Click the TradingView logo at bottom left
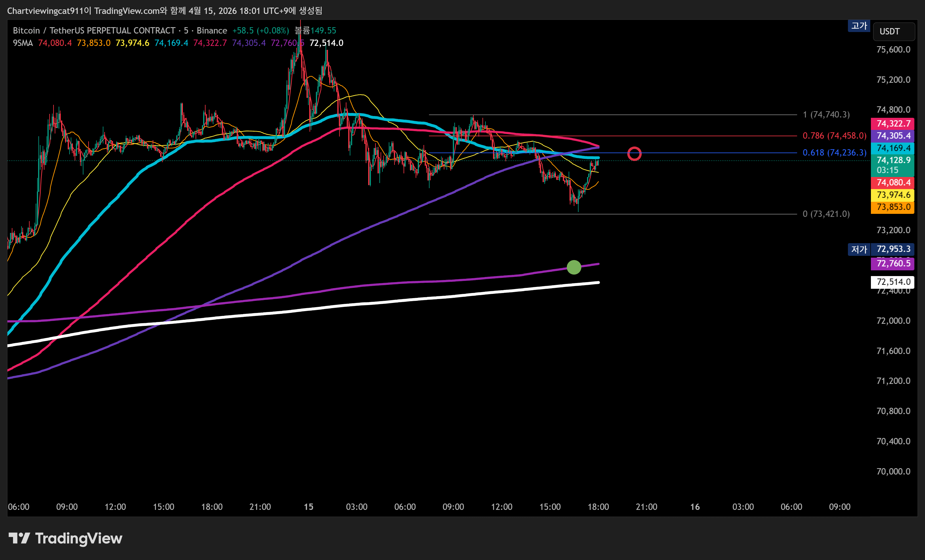 pyautogui.click(x=65, y=538)
